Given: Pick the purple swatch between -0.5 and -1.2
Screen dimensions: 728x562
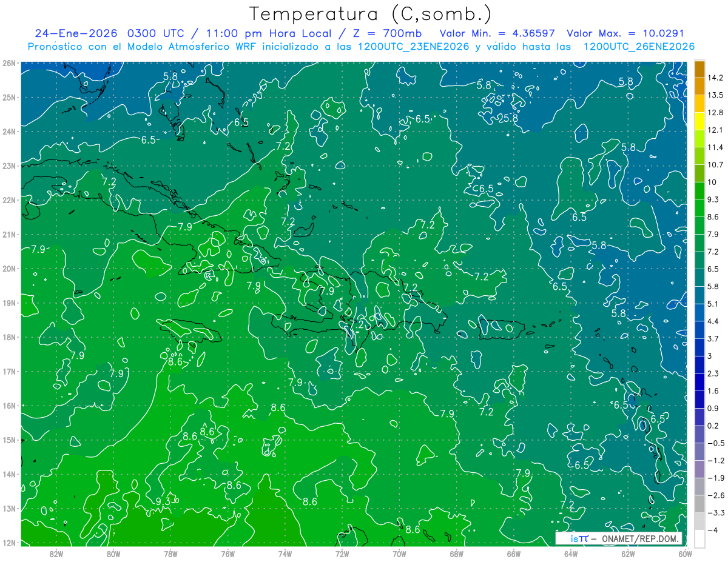Looking at the screenshot, I should click(699, 451).
